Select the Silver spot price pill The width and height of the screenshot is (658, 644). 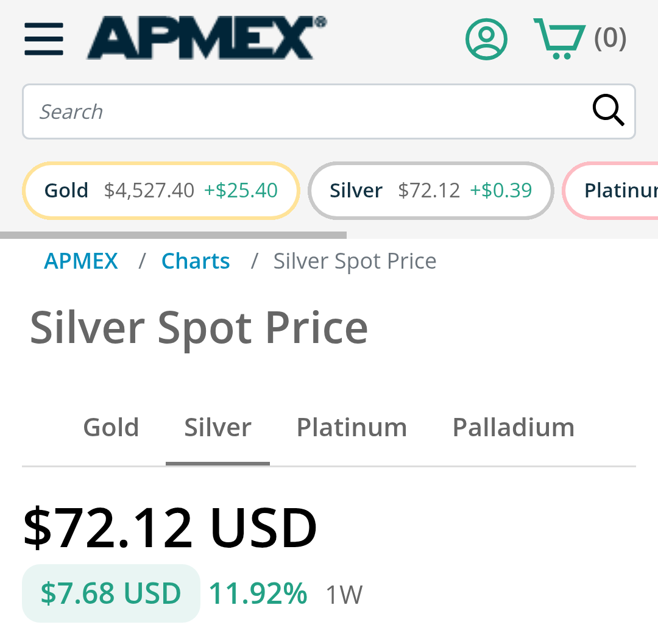[x=431, y=191]
